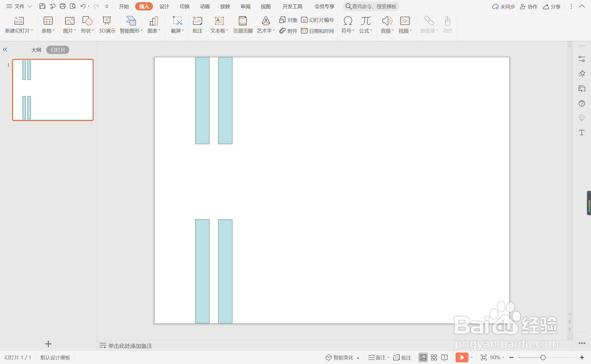Select slide 1 thumbnail in panel

click(x=53, y=90)
